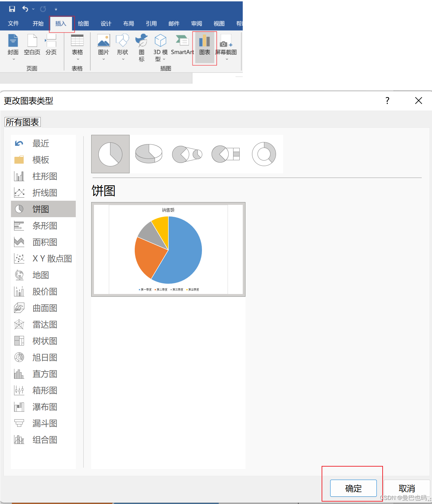Open the 绘图 ribbon tab

coord(83,23)
